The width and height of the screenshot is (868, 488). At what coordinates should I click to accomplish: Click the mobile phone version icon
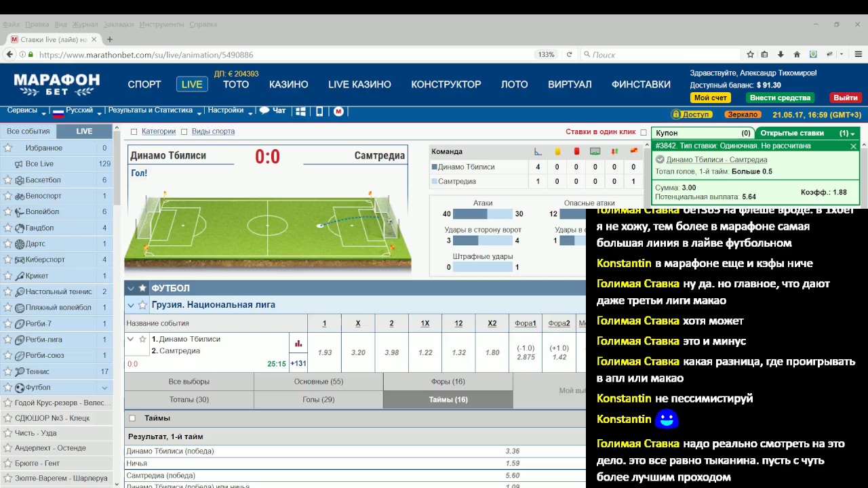coord(319,111)
